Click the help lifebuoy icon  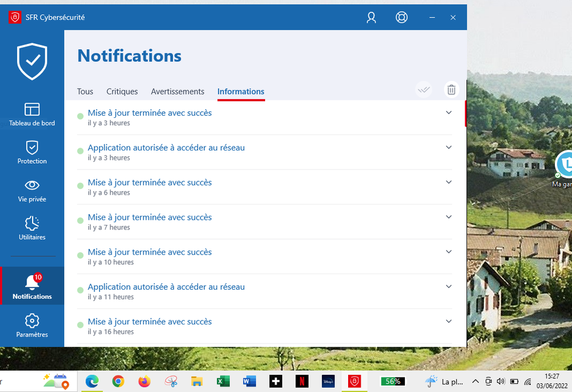[x=401, y=18]
